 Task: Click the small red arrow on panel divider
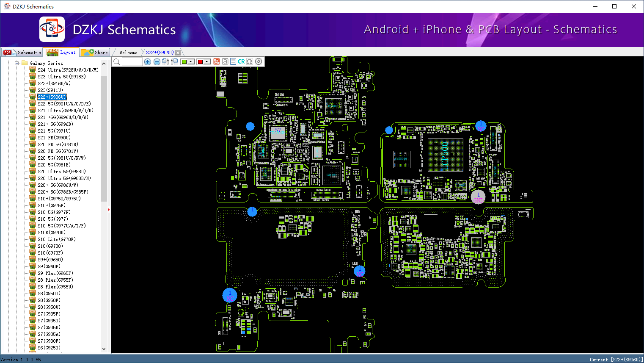(x=109, y=210)
